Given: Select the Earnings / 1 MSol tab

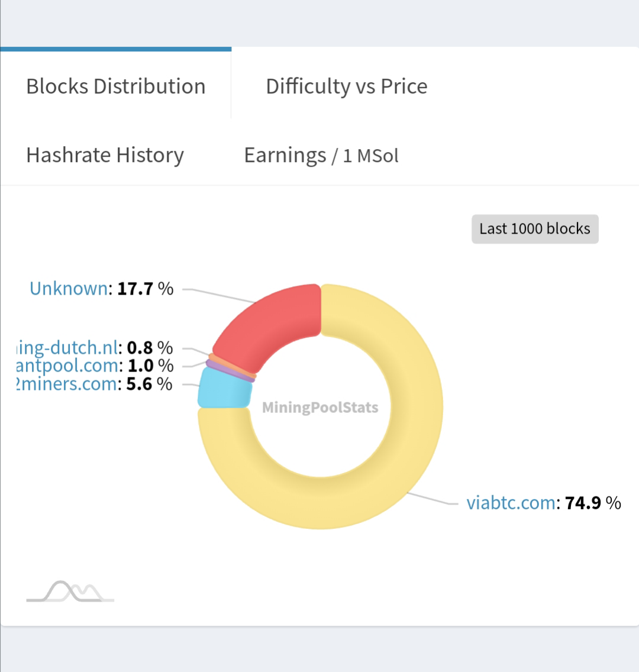Looking at the screenshot, I should pos(321,156).
